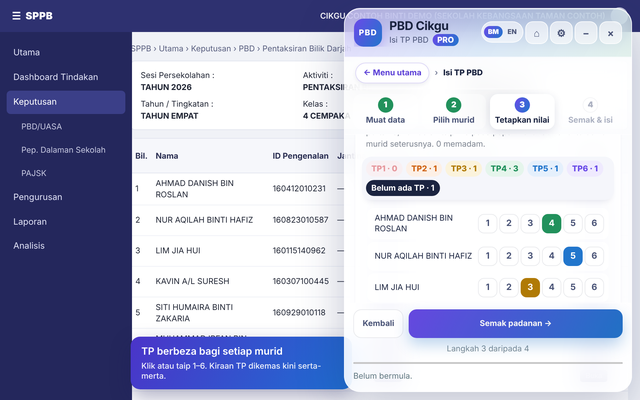Viewport: 640px width, 400px height.
Task: Set Nur Aqilah TP to 2
Action: coord(509,256)
